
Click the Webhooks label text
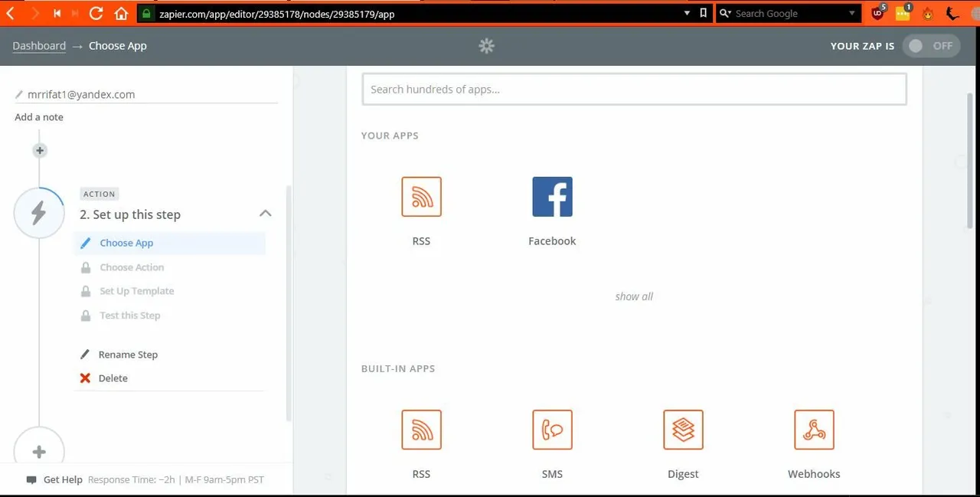(814, 474)
